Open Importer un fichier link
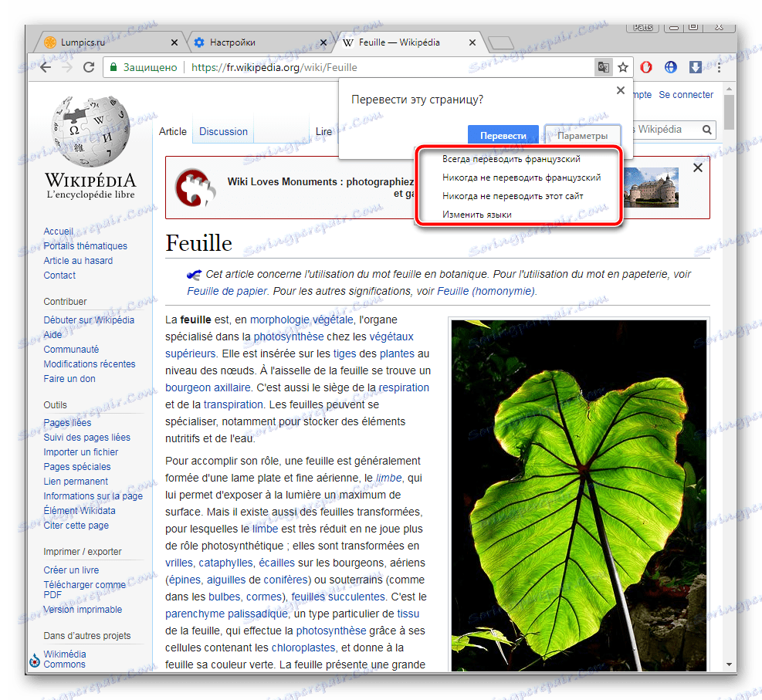This screenshot has height=700, width=762. coord(80,451)
